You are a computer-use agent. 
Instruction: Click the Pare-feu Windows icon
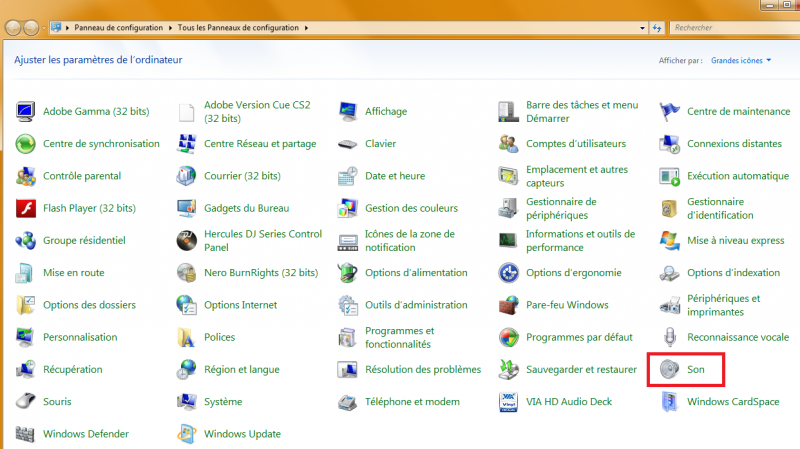[x=509, y=305]
